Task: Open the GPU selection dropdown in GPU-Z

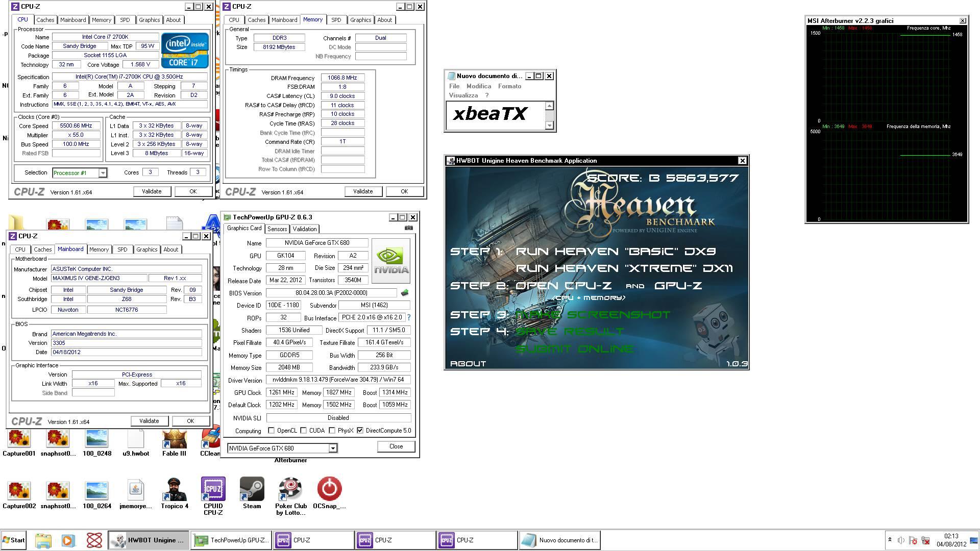Action: (x=333, y=448)
